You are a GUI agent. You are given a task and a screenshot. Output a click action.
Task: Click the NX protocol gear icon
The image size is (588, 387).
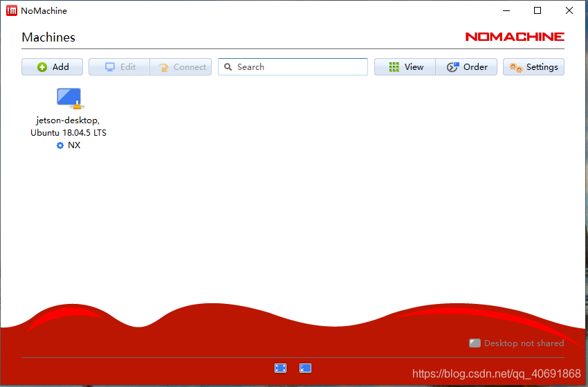pos(60,145)
